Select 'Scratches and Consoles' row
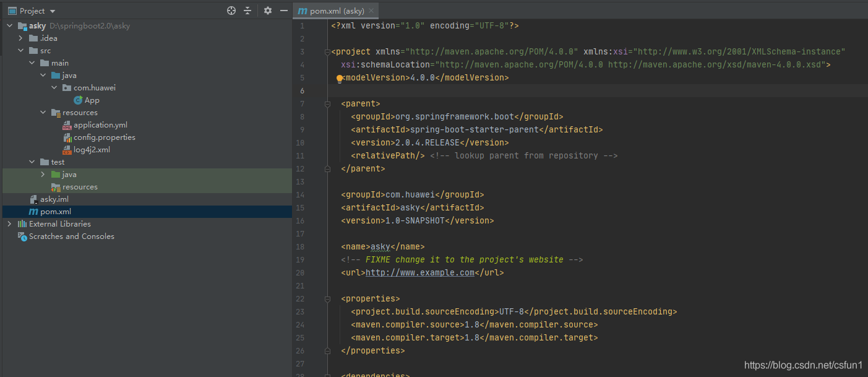Image resolution: width=868 pixels, height=377 pixels. pos(146,236)
